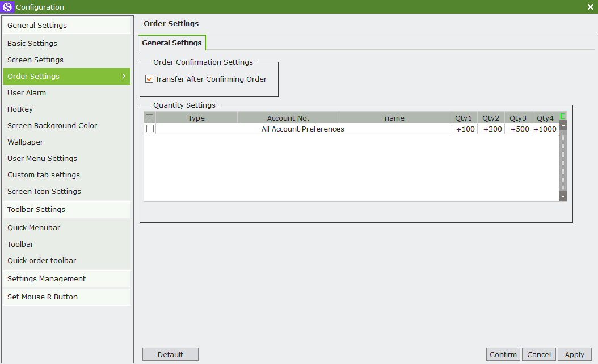Click the scroll-down arrow in quantity table
The image size is (598, 364).
(563, 196)
